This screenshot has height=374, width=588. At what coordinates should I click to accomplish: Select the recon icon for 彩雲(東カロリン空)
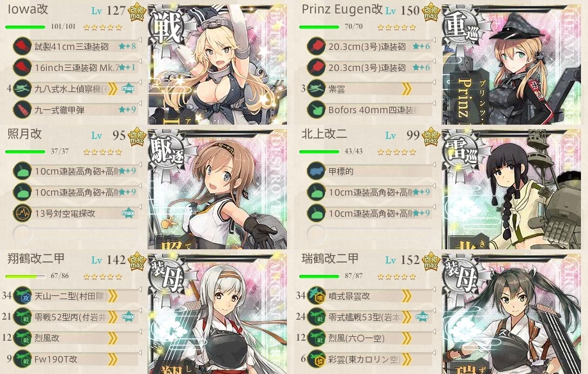(x=316, y=359)
